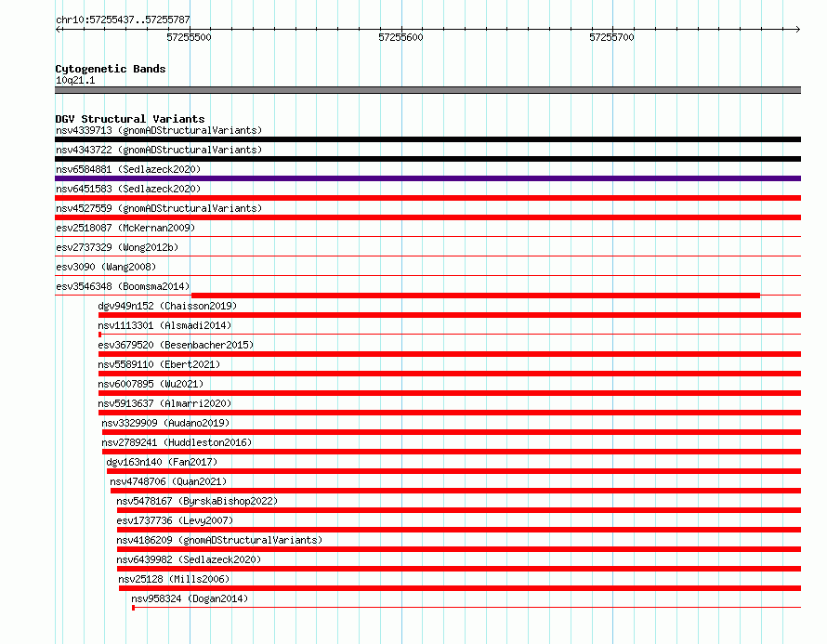Select the esv2737329 Wong2012b label

click(117, 247)
